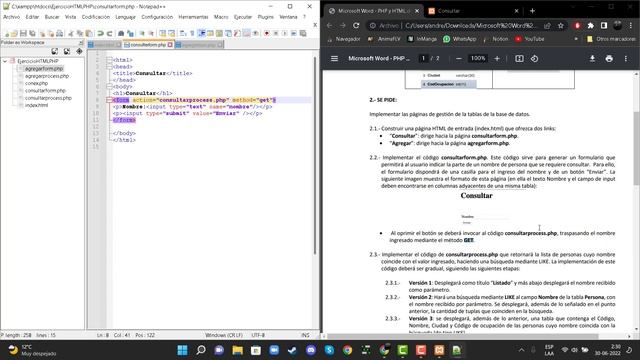Open a new Chrome tab
Viewport: 640px width, 360px height.
coord(532,11)
